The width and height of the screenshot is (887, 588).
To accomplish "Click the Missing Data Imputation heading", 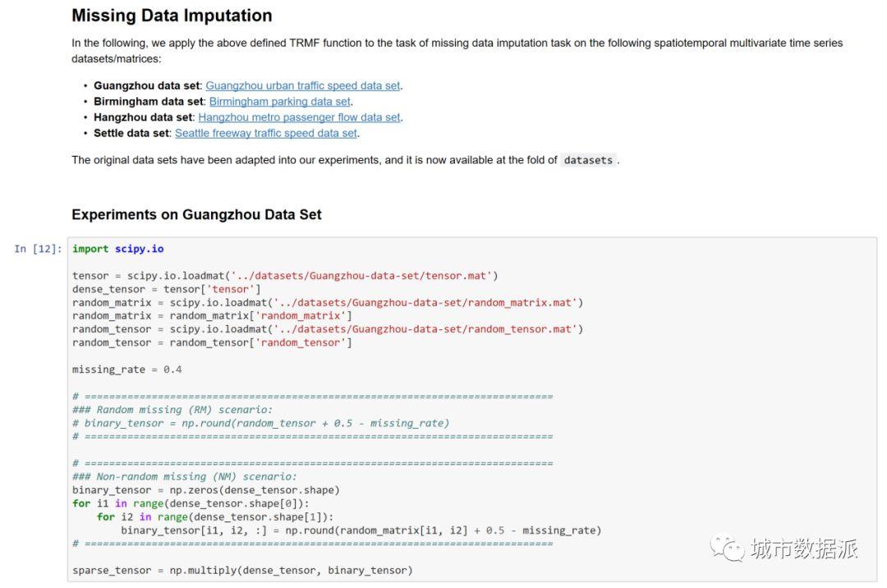I will click(x=172, y=16).
